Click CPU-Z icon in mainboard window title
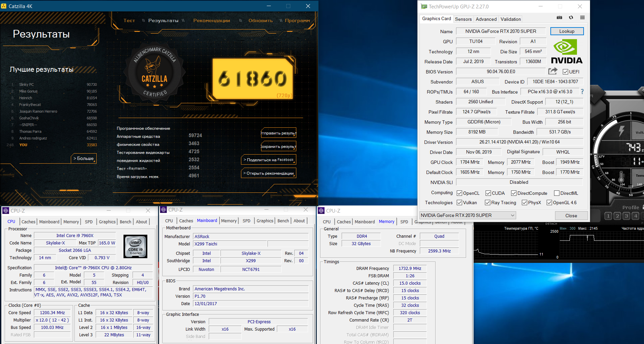Screen dimensions: 644x344 (163, 210)
